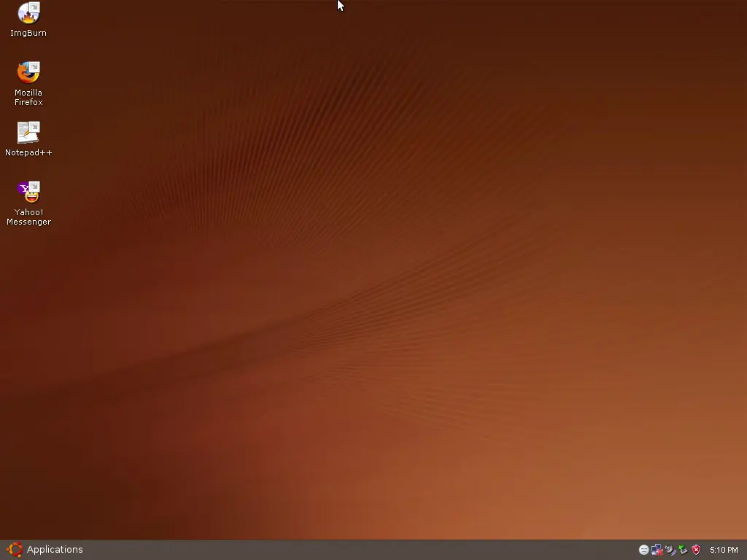Click the 5:10 PM taskbar clock
The height and width of the screenshot is (560, 747).
click(x=724, y=550)
